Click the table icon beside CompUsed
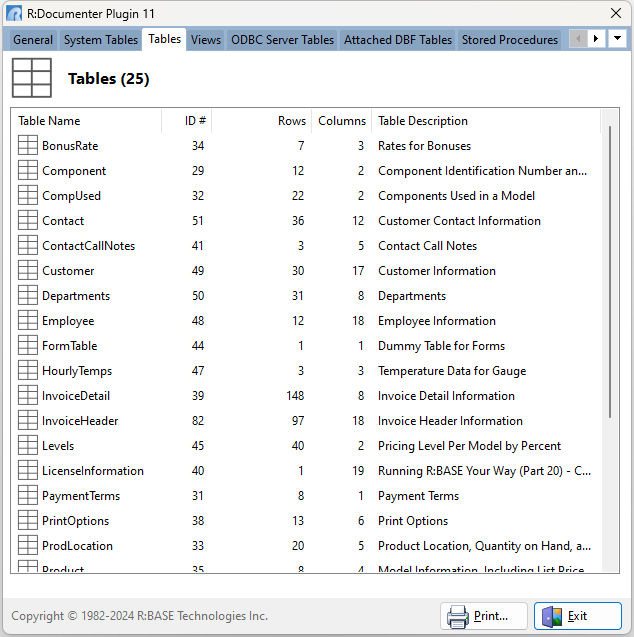The image size is (634, 637). [x=28, y=195]
